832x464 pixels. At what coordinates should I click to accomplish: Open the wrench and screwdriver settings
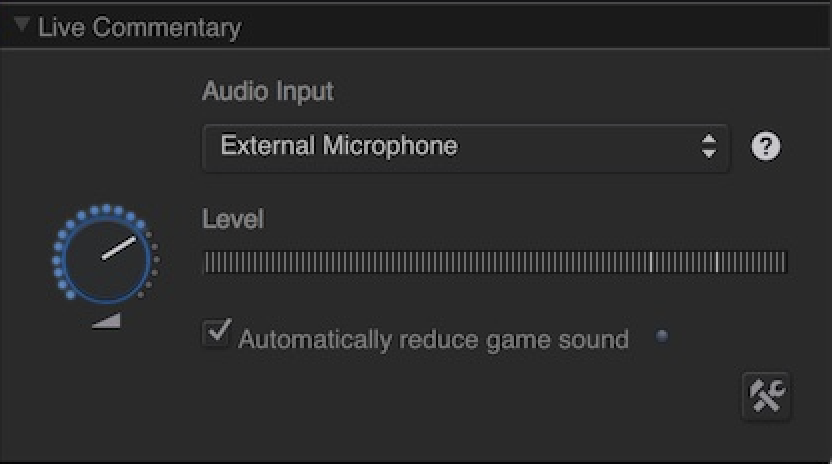pos(766,397)
